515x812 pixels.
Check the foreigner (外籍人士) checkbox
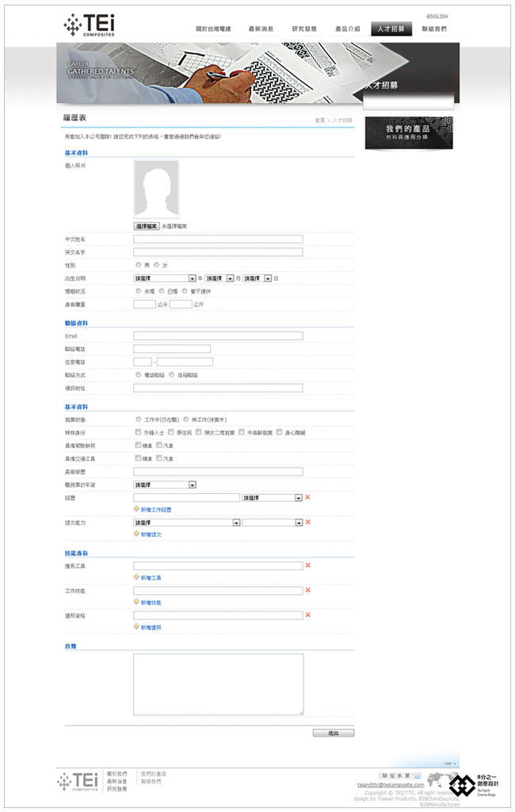(138, 432)
